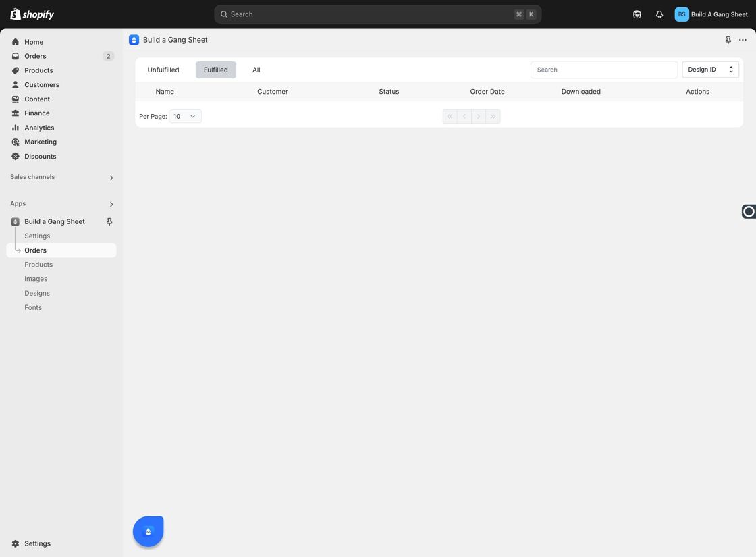The height and width of the screenshot is (557, 756).
Task: Click the dark circle widget at right edge
Action: point(749,211)
